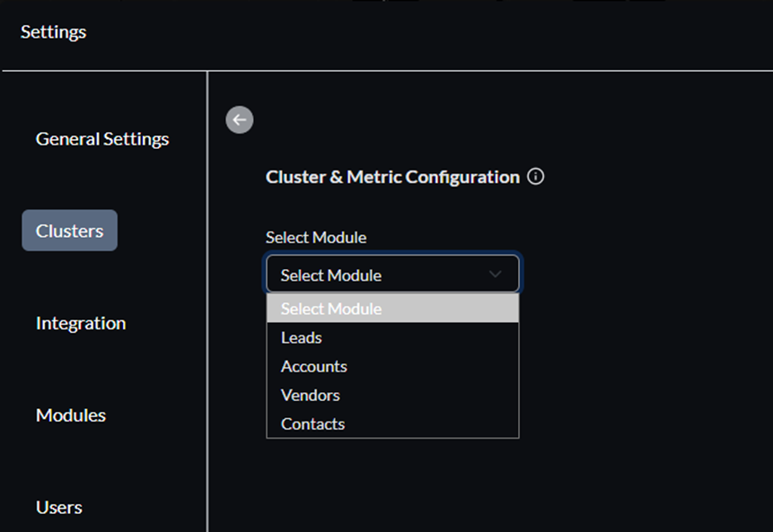Screen dimensions: 773x532
Task: Open the Select Module combo box
Action: click(392, 275)
